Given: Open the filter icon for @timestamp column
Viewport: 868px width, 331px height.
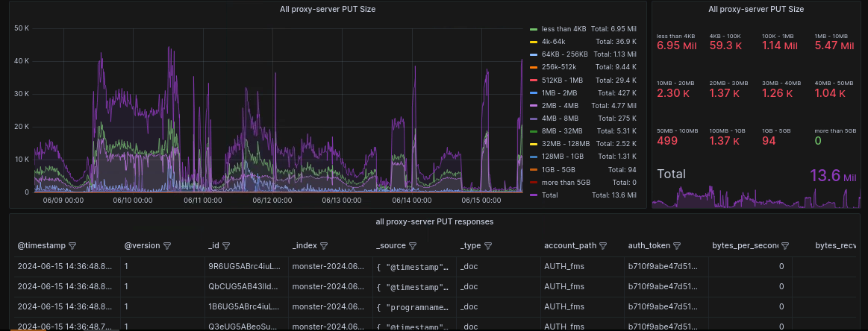Looking at the screenshot, I should [x=72, y=245].
